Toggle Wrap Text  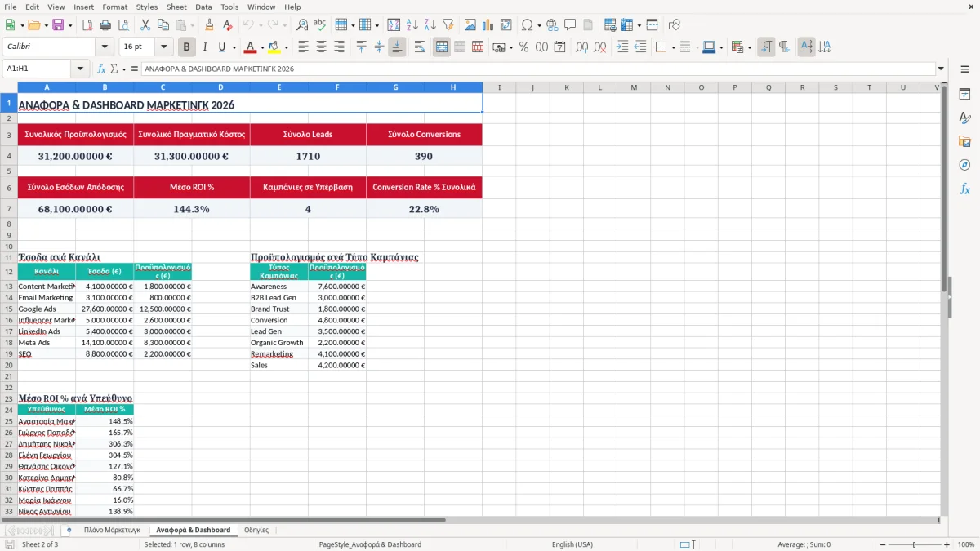point(420,47)
